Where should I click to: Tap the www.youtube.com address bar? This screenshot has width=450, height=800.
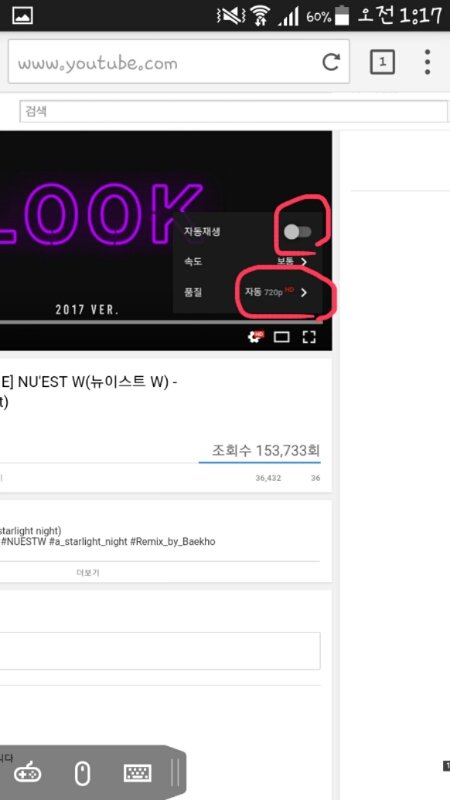(x=179, y=62)
